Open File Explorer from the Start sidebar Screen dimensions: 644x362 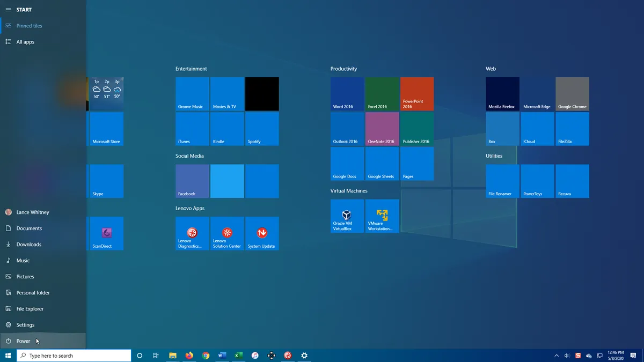[43, 309]
